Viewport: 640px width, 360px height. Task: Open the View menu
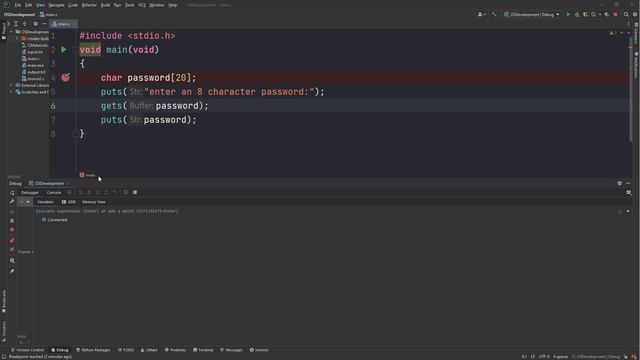pos(40,5)
